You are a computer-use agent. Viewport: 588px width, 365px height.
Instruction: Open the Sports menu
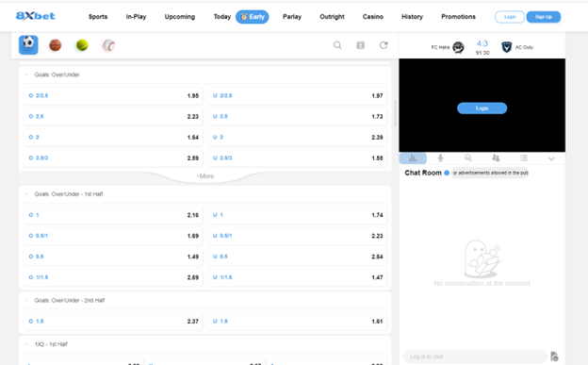click(x=98, y=17)
